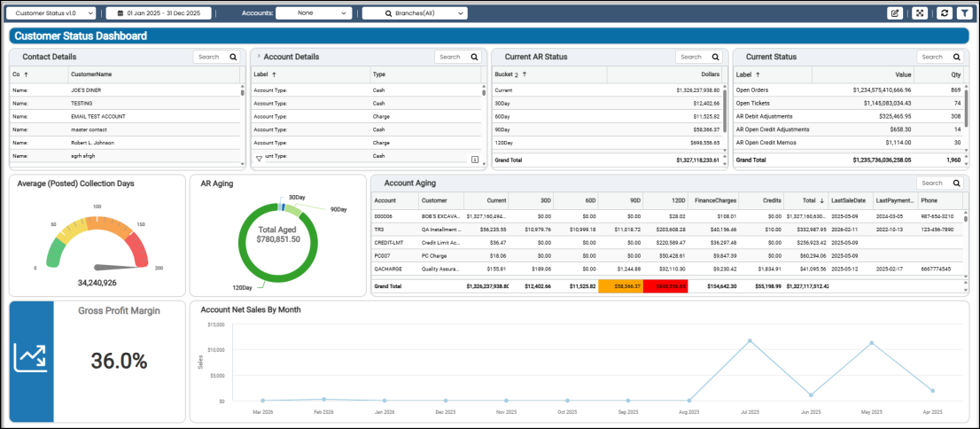This screenshot has height=429, width=980.
Task: Click the search magnifier in Contact Details panel
Action: tap(234, 57)
